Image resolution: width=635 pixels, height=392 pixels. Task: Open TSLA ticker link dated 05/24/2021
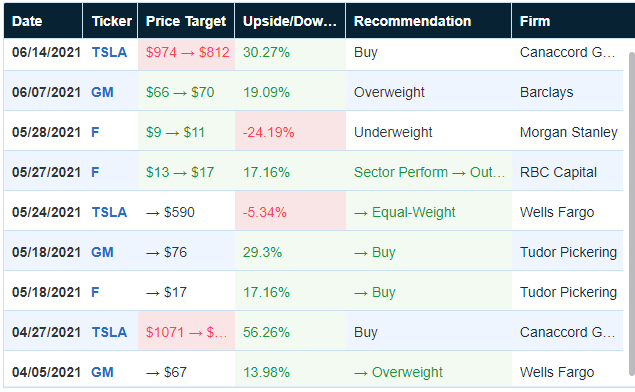click(x=109, y=212)
